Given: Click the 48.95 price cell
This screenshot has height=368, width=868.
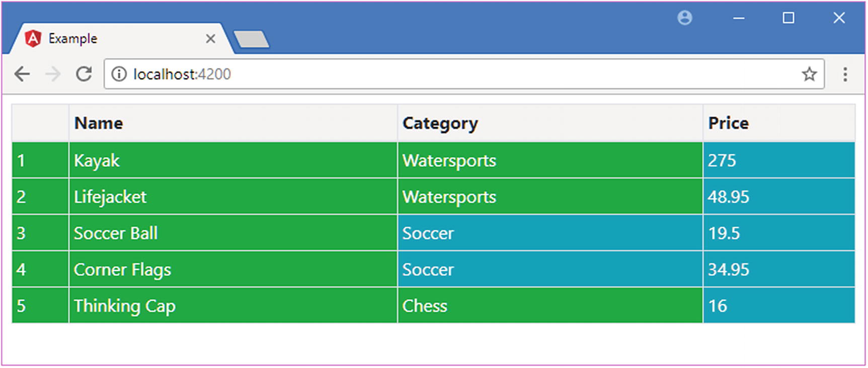Looking at the screenshot, I should pos(728,197).
